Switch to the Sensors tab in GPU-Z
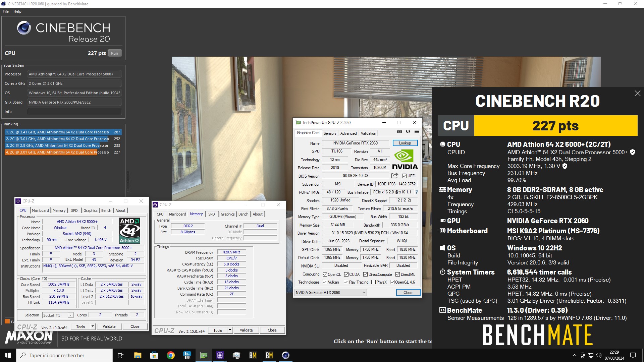The width and height of the screenshot is (644, 362). (330, 133)
